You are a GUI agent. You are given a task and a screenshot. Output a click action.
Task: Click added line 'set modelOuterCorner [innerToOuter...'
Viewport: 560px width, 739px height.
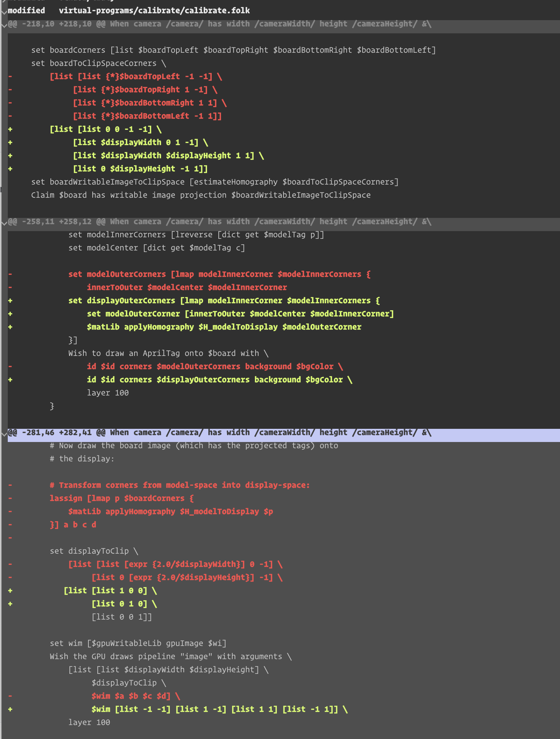tap(240, 314)
